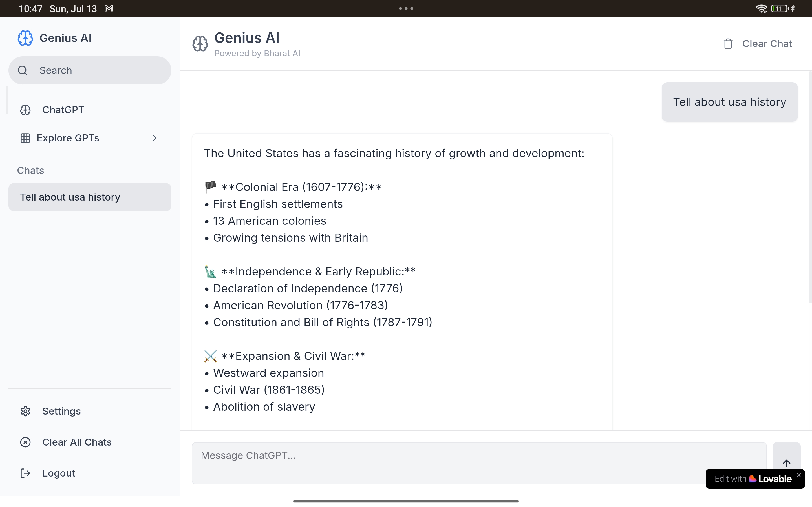This screenshot has height=507, width=812.
Task: Click the blue Genius AI brain logo
Action: coord(25,38)
